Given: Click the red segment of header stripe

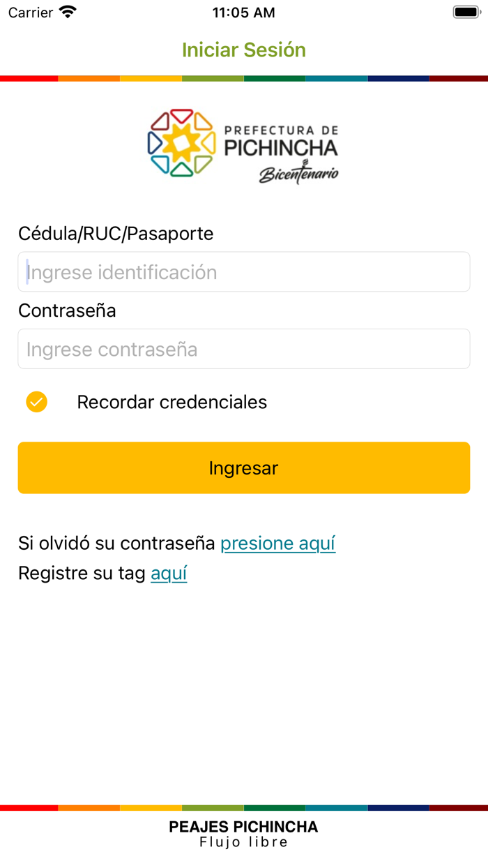Looking at the screenshot, I should point(29,79).
